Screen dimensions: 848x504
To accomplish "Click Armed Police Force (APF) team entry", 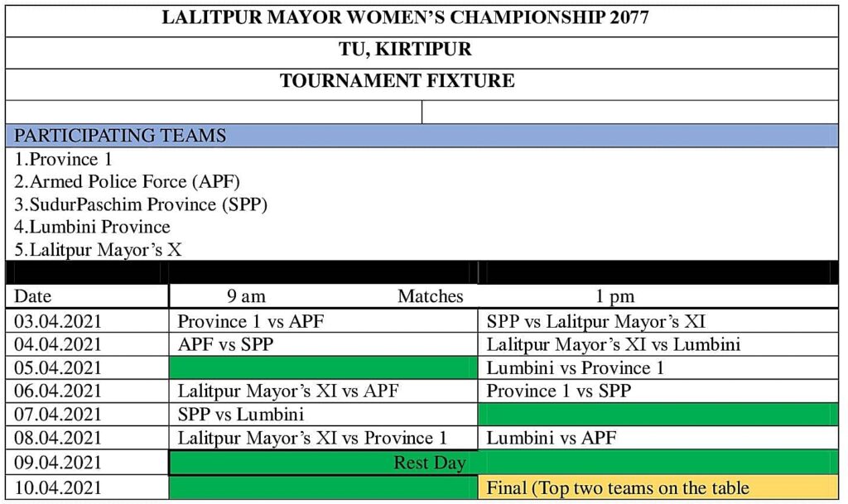I will 127,181.
